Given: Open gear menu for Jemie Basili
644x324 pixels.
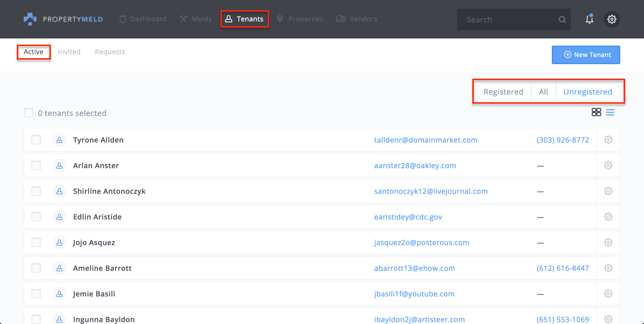Looking at the screenshot, I should 608,294.
